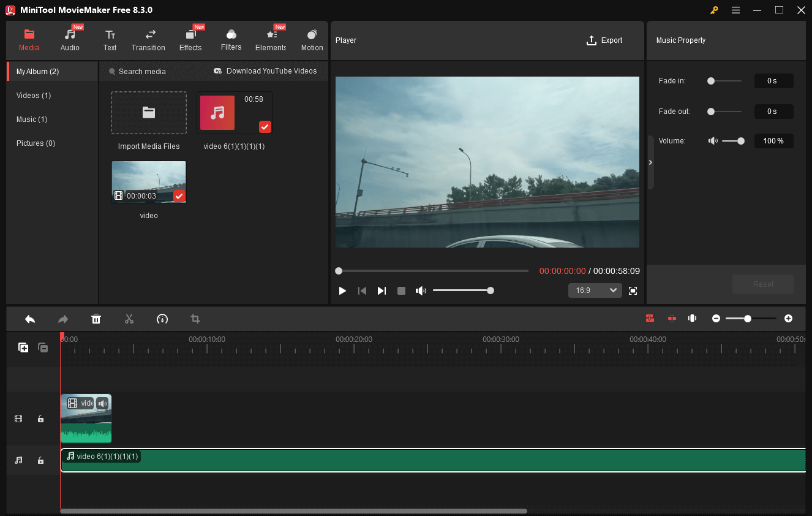The image size is (812, 516).
Task: Click the Music Property volume speaker icon
Action: click(713, 141)
